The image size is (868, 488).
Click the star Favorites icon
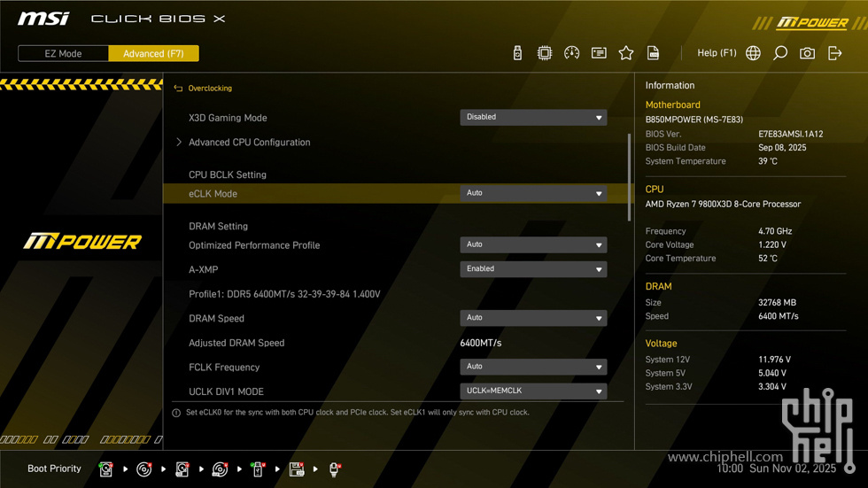[626, 53]
